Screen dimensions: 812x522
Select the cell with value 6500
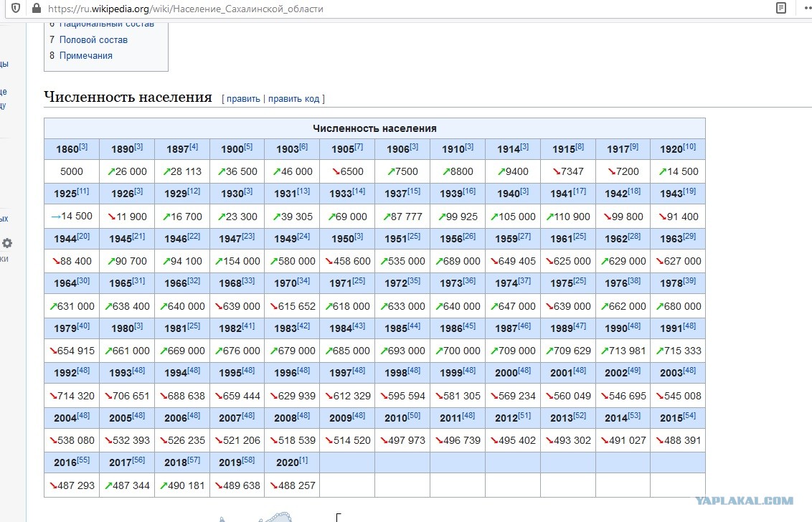pyautogui.click(x=347, y=171)
